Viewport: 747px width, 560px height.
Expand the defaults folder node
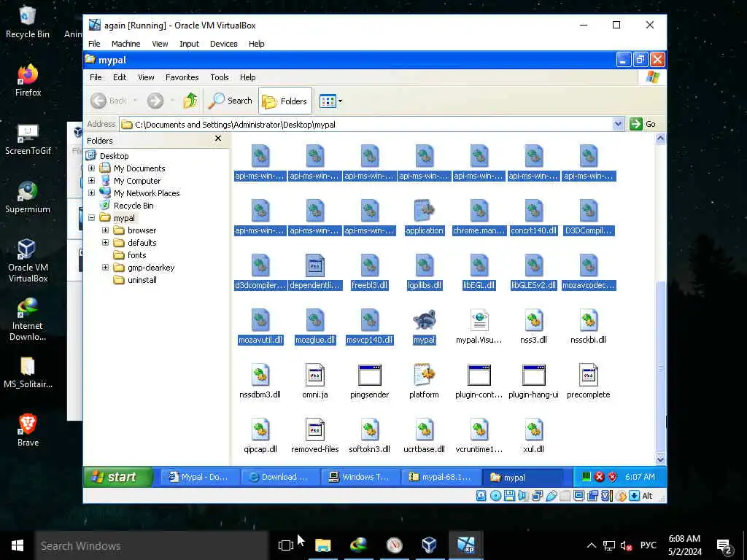105,242
